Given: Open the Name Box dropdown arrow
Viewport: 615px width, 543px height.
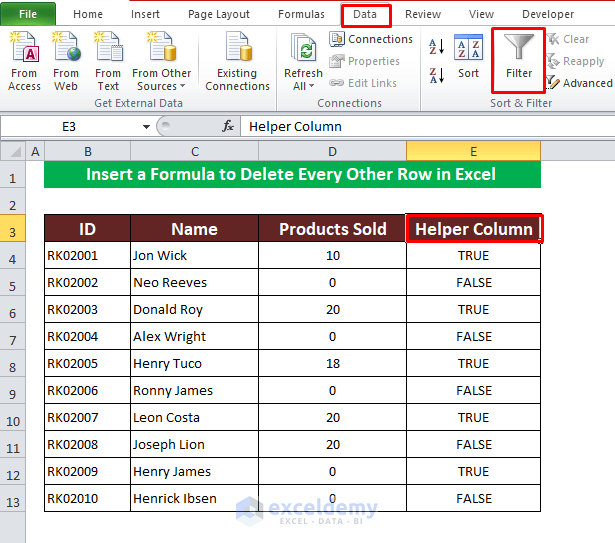Looking at the screenshot, I should (x=146, y=127).
